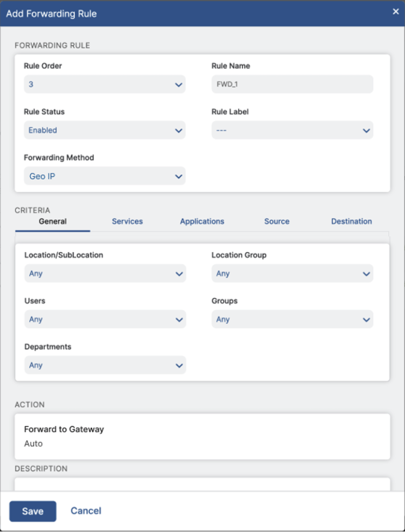The height and width of the screenshot is (532, 405).
Task: Change the Forwarding Method selection
Action: pyautogui.click(x=104, y=176)
